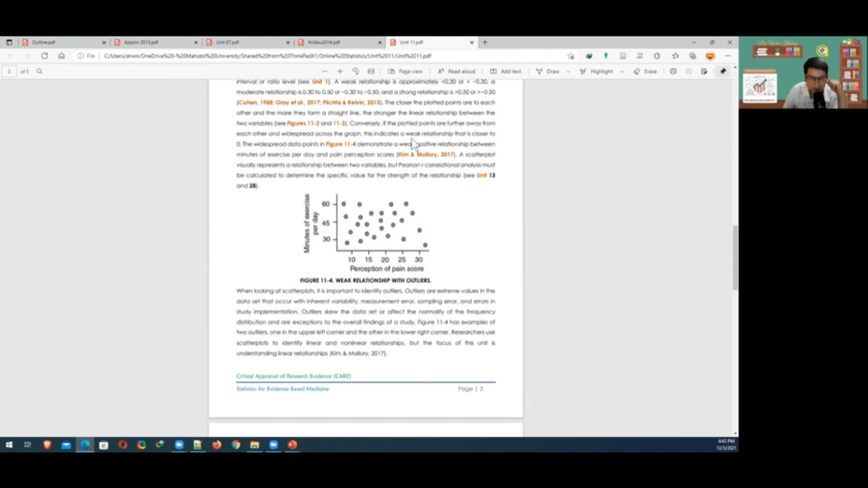Select the active Unit 11.pdf tab
868x488 pixels.
[431, 42]
